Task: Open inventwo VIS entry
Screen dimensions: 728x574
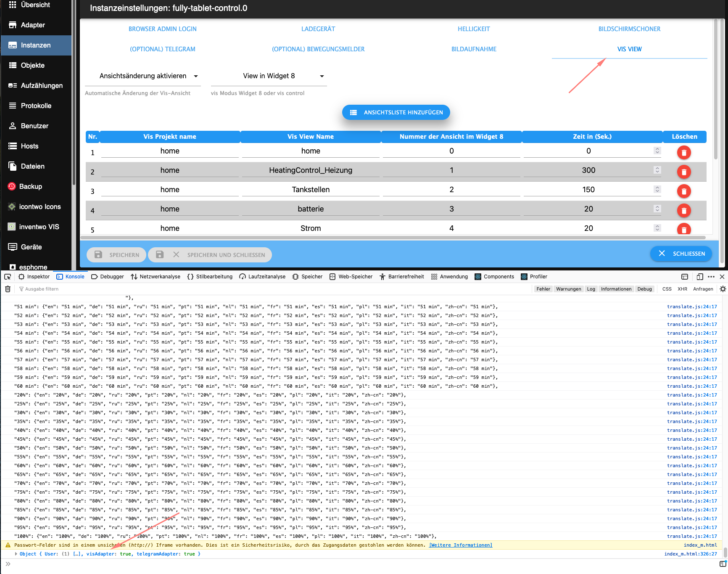Action: [x=36, y=227]
